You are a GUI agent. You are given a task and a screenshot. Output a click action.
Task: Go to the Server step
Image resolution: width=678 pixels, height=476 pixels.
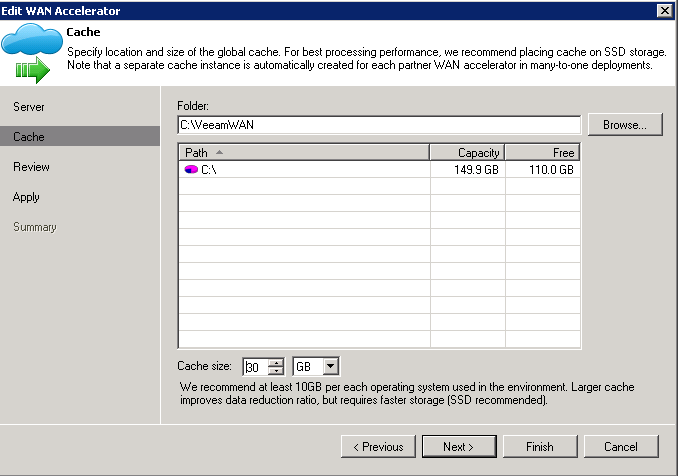pos(29,107)
